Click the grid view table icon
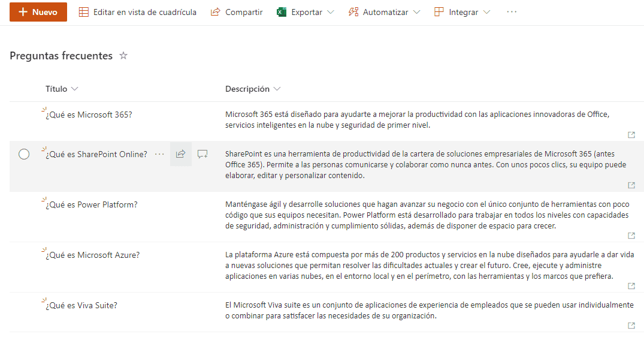Screen dimensions: 644x337 [84, 12]
